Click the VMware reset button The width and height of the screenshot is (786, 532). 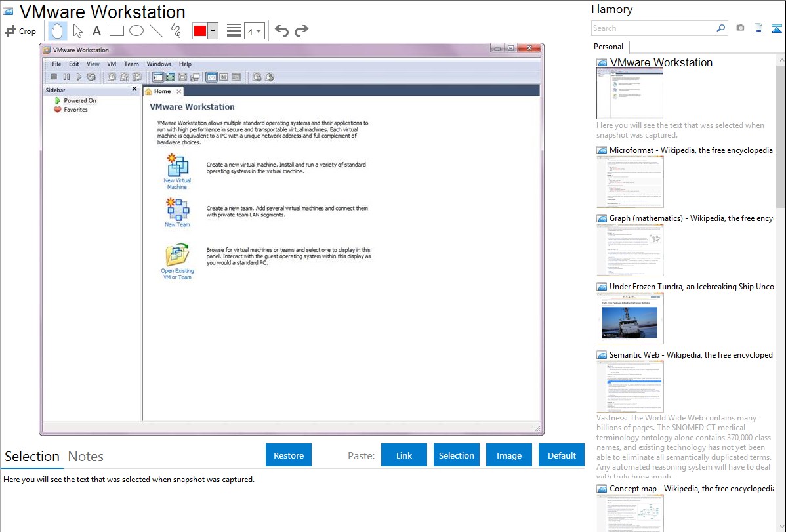91,77
